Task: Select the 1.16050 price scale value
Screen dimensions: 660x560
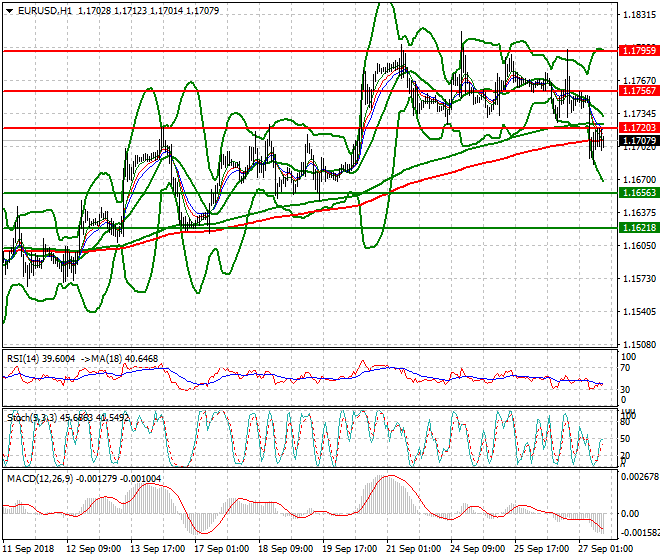Action: point(639,245)
